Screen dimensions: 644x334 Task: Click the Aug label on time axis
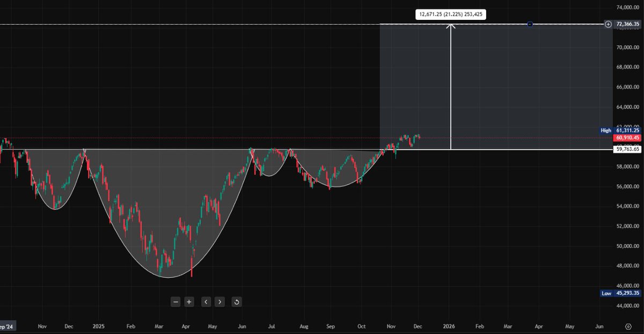coord(304,326)
